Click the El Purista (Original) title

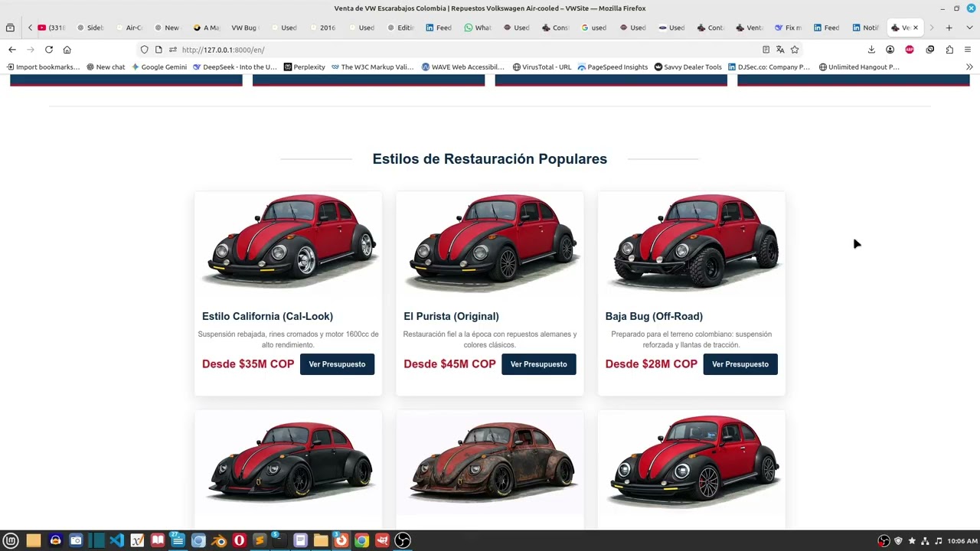coord(451,316)
